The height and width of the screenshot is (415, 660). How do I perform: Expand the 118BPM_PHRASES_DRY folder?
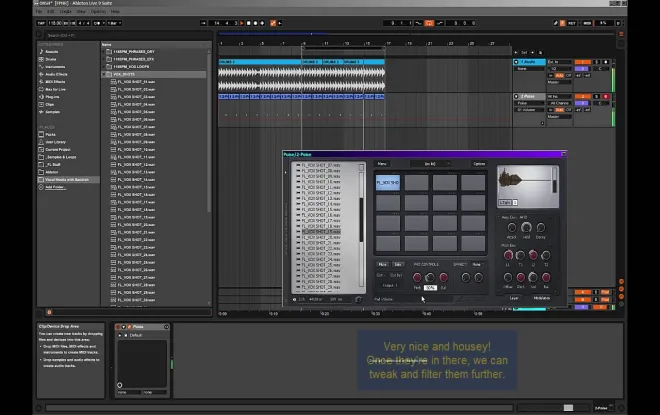coord(104,52)
